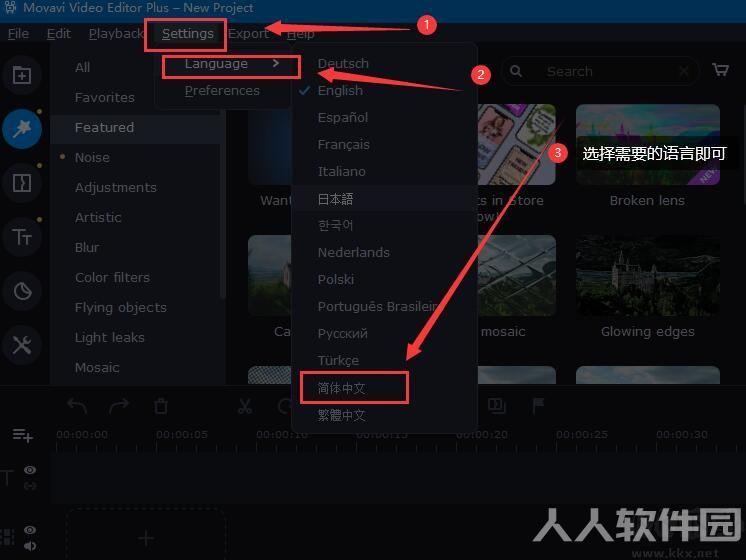This screenshot has width=746, height=560.
Task: Select the Light leaks category
Action: pyautogui.click(x=110, y=337)
